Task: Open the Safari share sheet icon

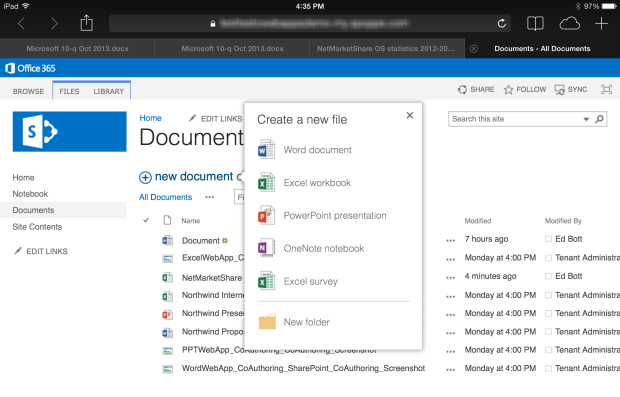Action: [x=86, y=23]
